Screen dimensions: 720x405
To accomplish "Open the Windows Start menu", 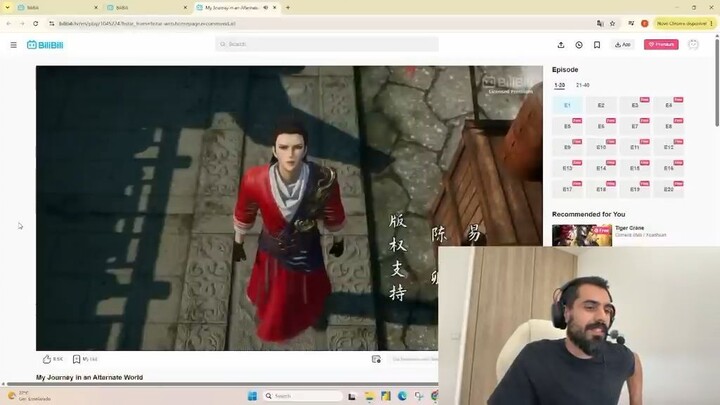I will click(x=252, y=396).
